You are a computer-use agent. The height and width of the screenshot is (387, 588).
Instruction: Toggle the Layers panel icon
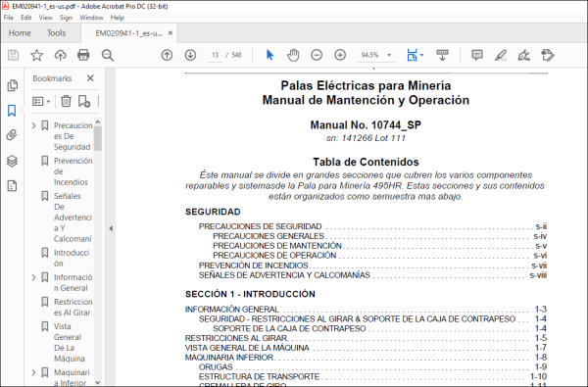coord(12,161)
